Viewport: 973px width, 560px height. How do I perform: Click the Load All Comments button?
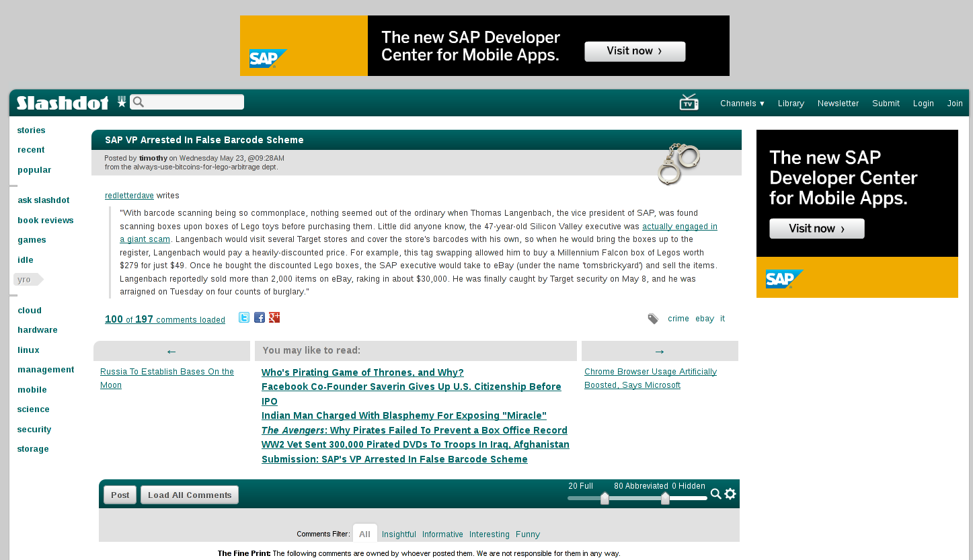(x=190, y=495)
